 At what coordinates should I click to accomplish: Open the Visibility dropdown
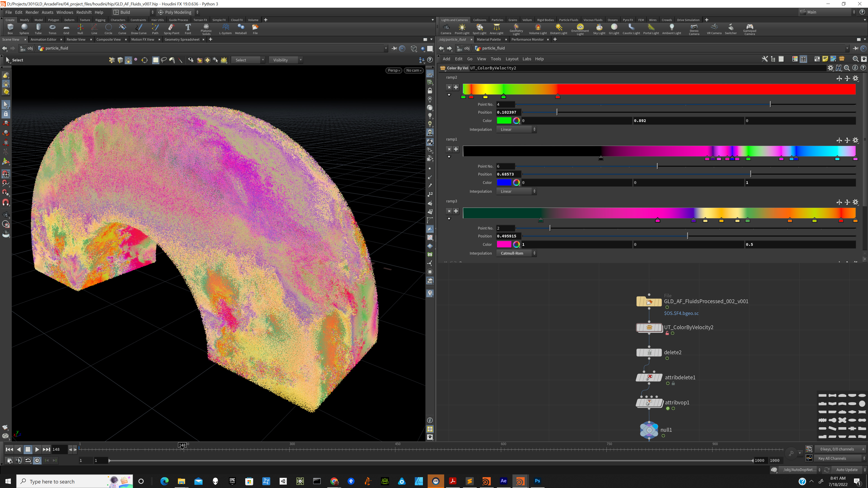(x=286, y=60)
